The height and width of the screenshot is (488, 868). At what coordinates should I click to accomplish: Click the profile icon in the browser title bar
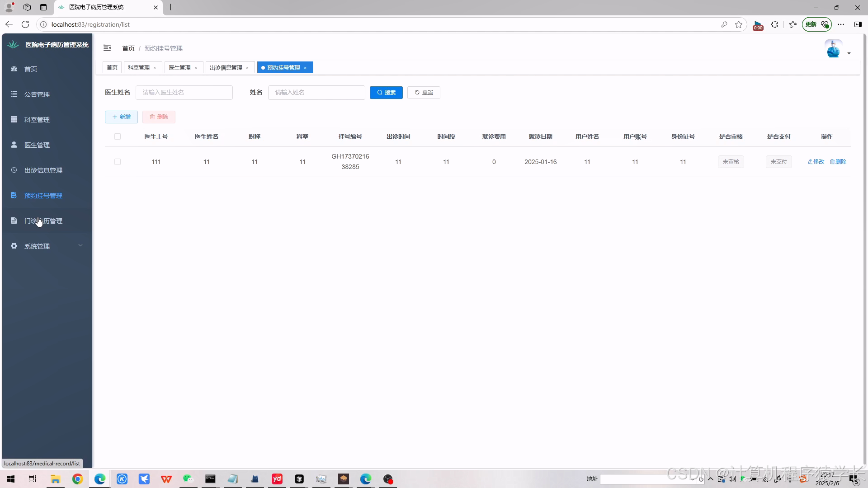coord(9,7)
